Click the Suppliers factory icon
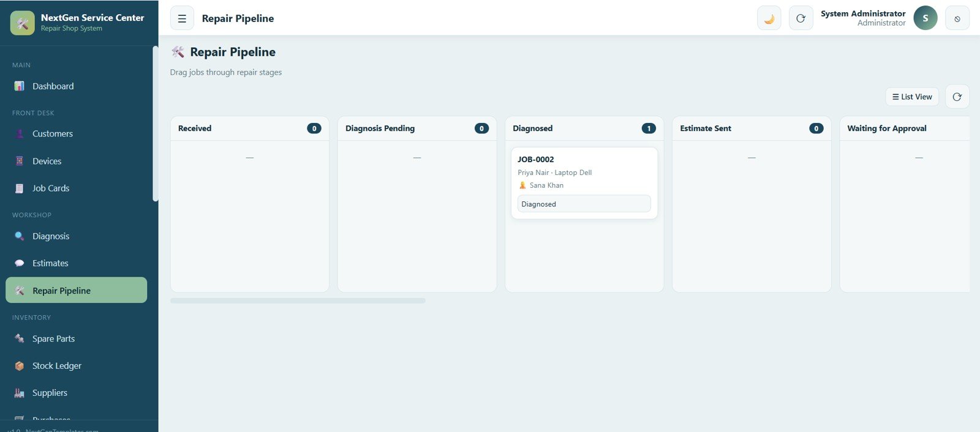The height and width of the screenshot is (432, 980). 20,393
